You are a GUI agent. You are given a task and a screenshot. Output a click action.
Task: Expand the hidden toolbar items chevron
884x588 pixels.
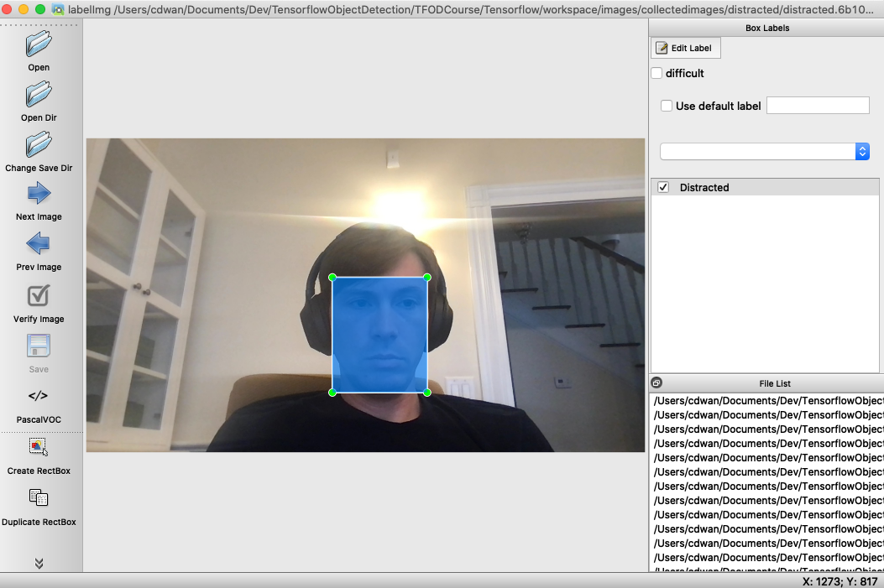tap(38, 563)
